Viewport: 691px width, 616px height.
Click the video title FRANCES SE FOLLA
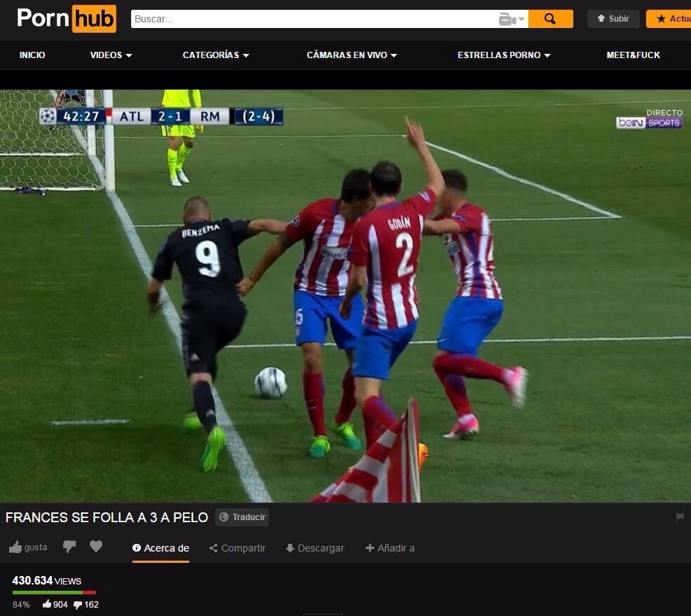106,517
